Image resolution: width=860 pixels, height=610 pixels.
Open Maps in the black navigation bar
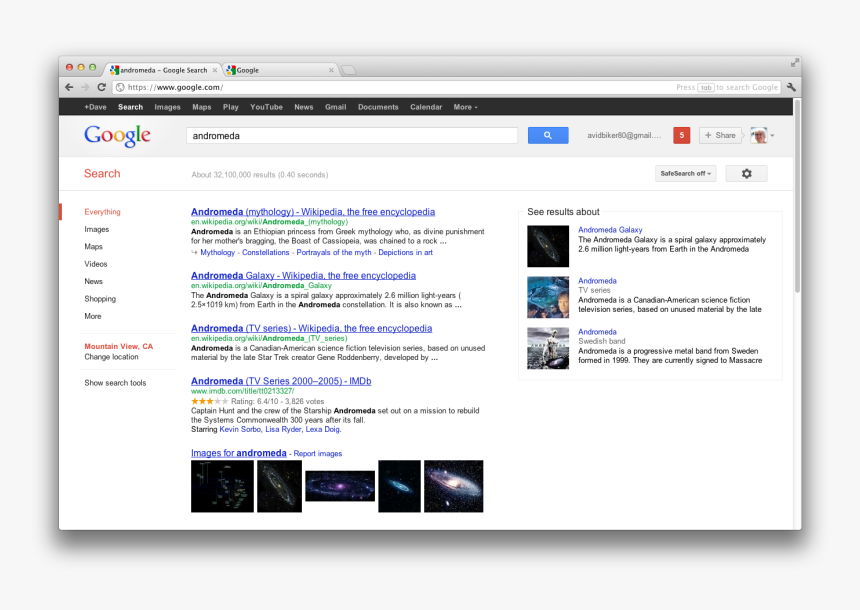(202, 108)
